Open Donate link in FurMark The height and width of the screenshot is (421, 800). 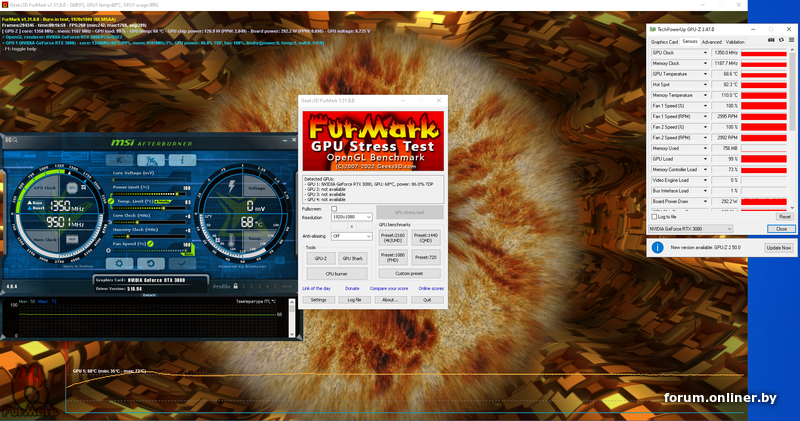coord(352,288)
